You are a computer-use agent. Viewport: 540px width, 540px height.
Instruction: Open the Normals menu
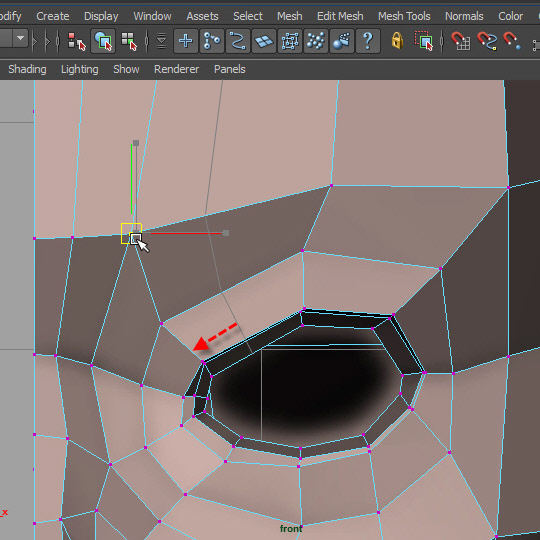tap(464, 16)
